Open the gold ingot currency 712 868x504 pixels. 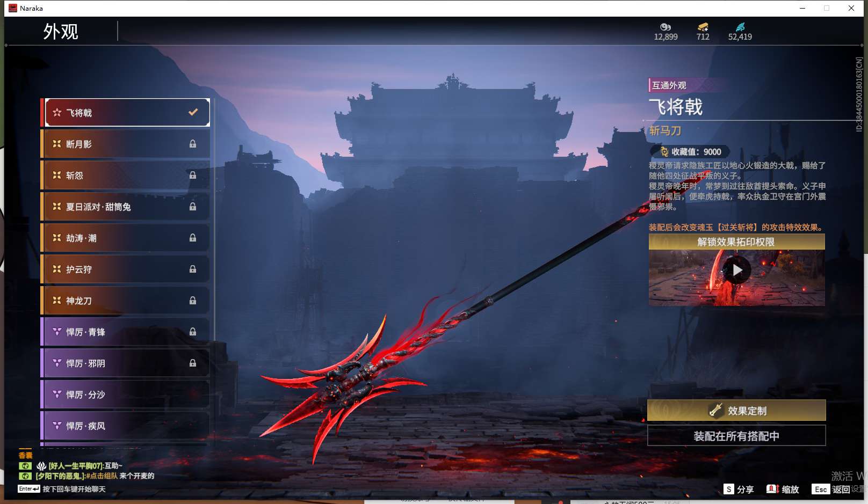[x=703, y=32]
